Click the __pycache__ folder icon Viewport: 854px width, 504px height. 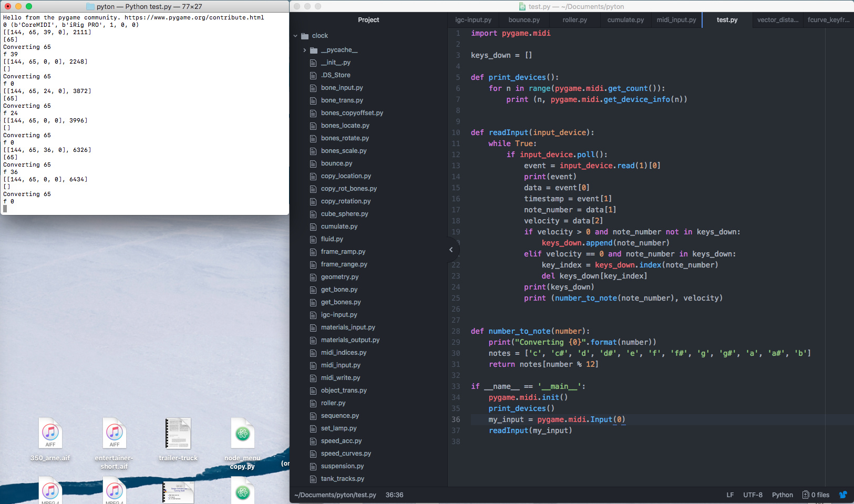pyautogui.click(x=313, y=50)
